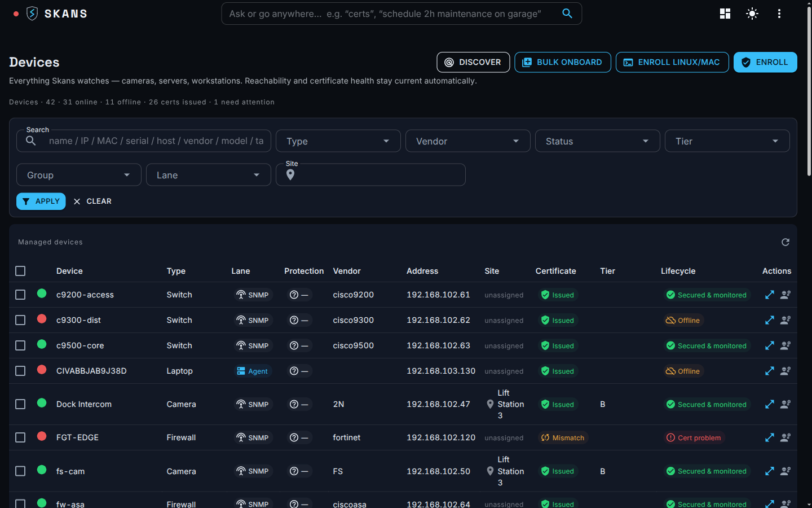Focus the Site filter field
This screenshot has width=812, height=508.
[x=370, y=175]
